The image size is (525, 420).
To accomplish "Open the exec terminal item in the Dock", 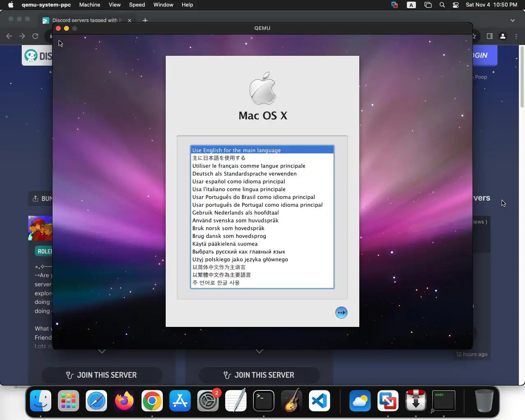I will pos(443,401).
